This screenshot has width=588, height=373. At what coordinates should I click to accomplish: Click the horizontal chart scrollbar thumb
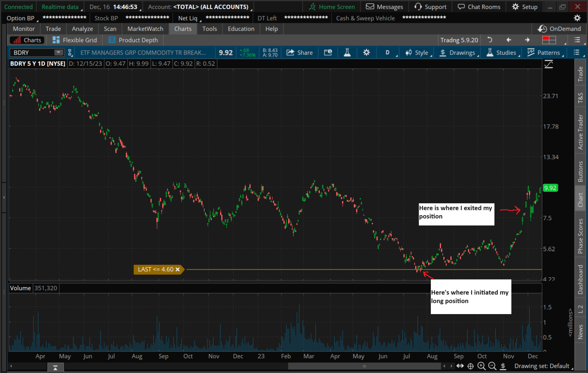pos(364,366)
